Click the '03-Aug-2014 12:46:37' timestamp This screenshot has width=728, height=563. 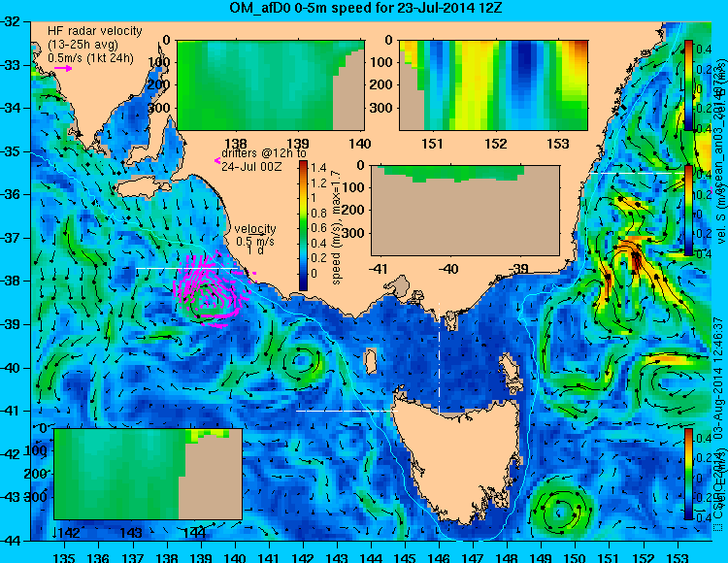tap(717, 377)
